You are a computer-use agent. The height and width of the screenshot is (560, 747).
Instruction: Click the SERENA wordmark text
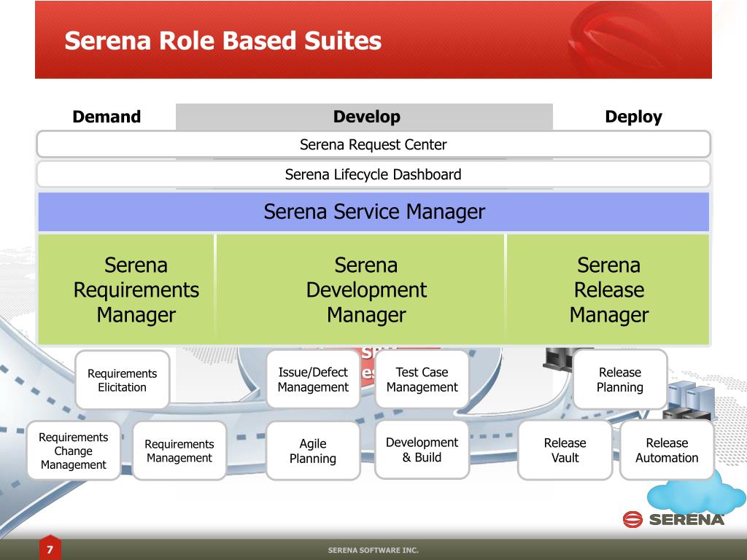tap(686, 519)
